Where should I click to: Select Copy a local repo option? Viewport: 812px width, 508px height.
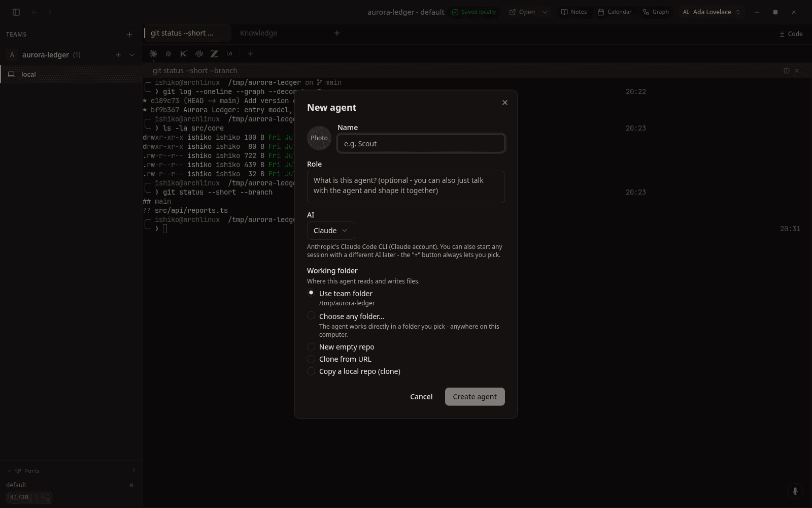(311, 371)
